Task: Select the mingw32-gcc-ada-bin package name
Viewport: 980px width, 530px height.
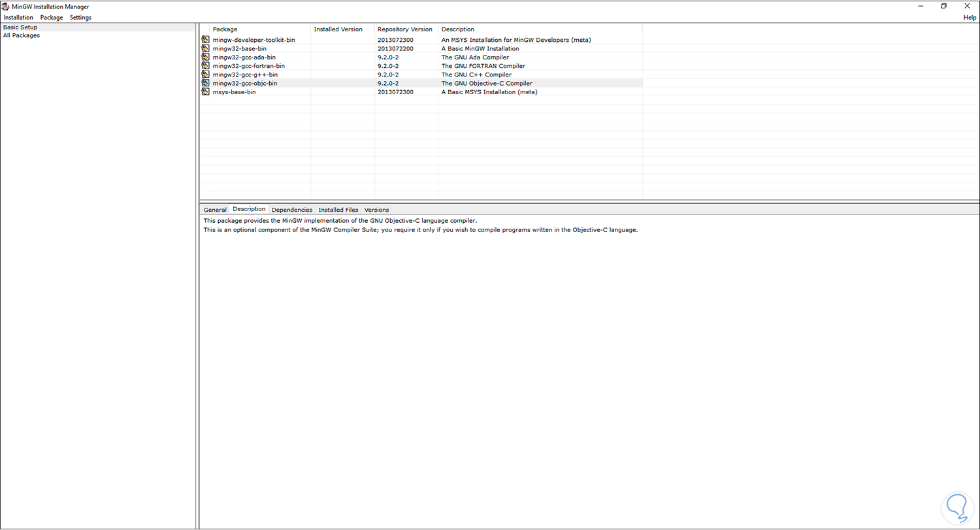Action: 244,57
